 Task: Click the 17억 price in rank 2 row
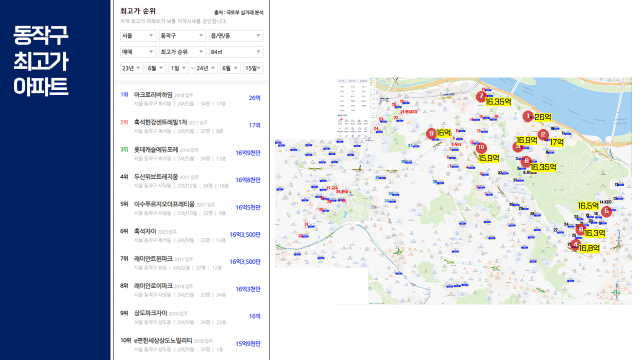coord(255,125)
